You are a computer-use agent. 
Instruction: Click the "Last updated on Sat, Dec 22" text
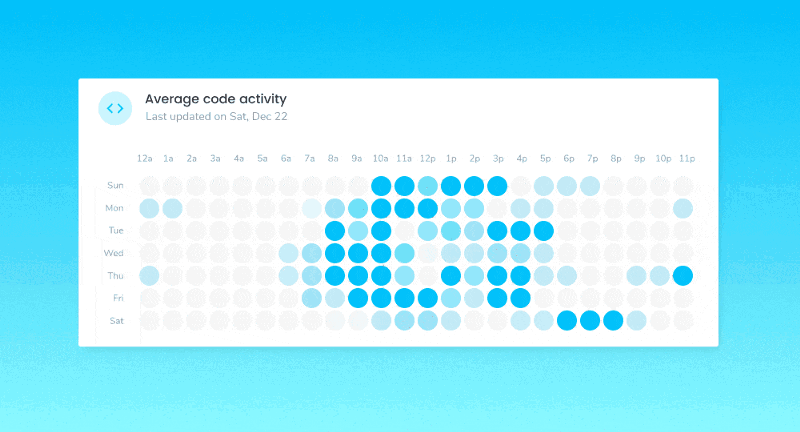[x=216, y=117]
